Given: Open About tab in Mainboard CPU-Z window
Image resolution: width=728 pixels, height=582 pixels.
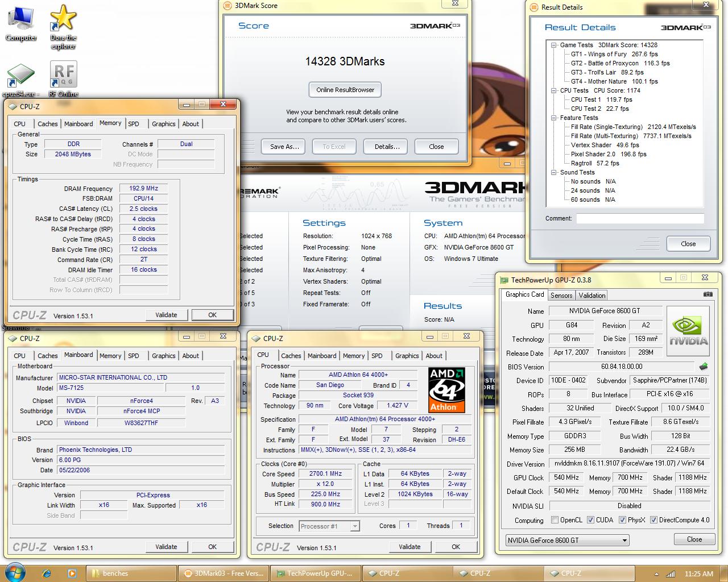Looking at the screenshot, I should 191,356.
